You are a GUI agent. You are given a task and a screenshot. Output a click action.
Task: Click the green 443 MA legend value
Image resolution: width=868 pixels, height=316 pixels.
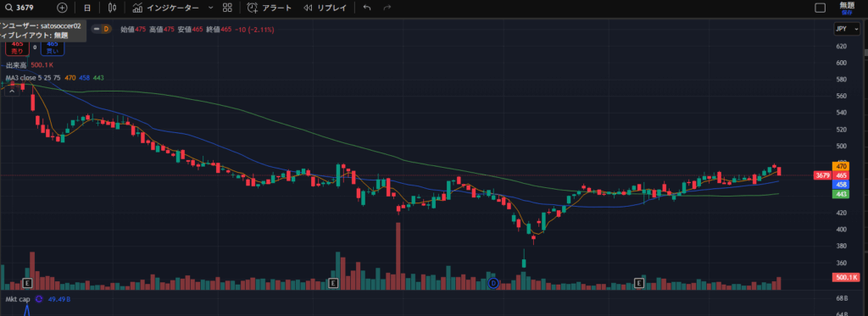(x=98, y=77)
